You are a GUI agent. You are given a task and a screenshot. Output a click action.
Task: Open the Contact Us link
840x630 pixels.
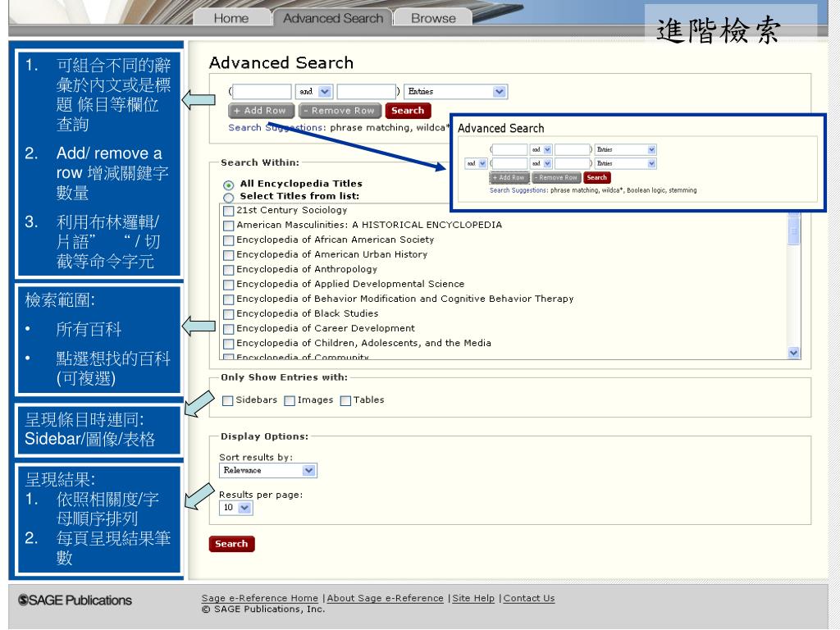pyautogui.click(x=529, y=598)
